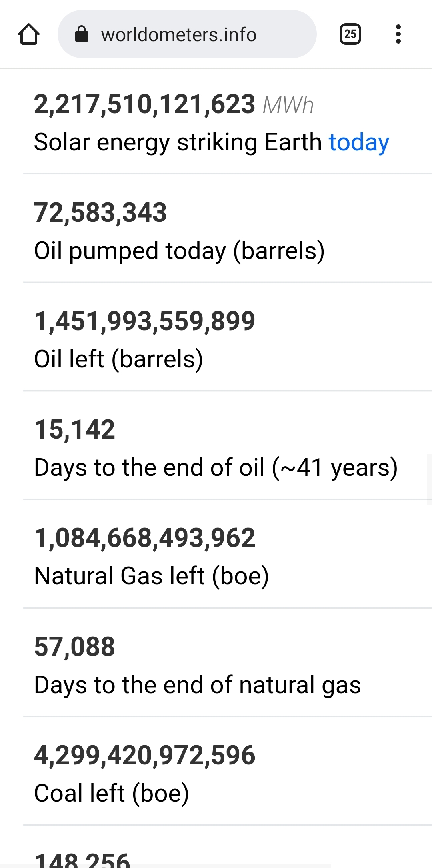Tap the 1,084,668,493,962 natural gas figure
This screenshot has width=432, height=868.
coord(144,538)
